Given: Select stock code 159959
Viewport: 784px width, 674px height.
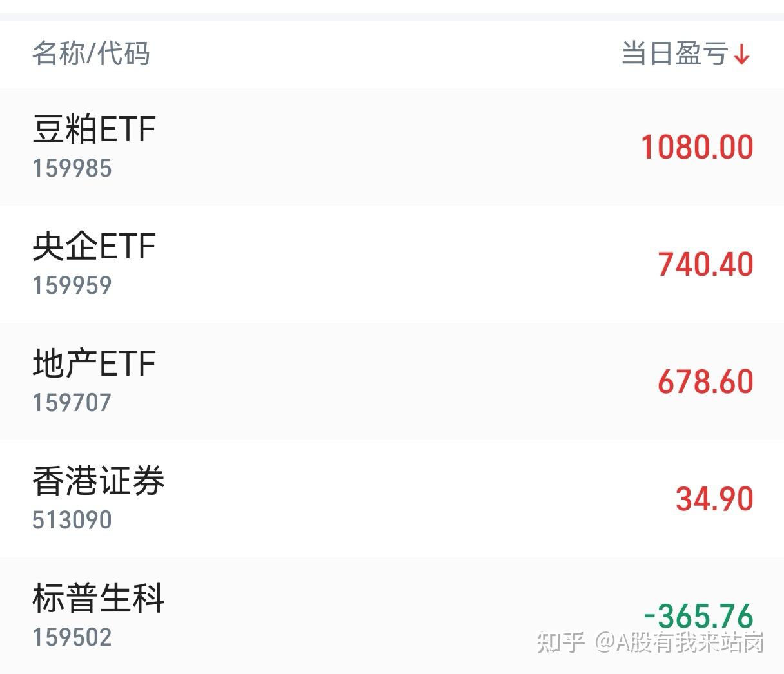Looking at the screenshot, I should coord(72,285).
